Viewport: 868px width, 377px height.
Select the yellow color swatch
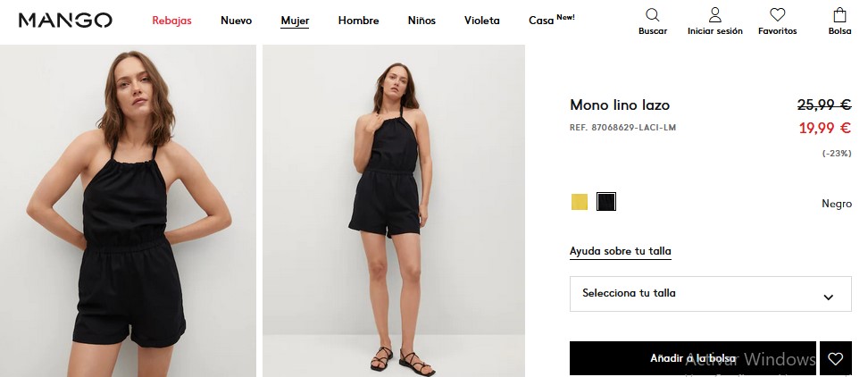[x=580, y=202]
